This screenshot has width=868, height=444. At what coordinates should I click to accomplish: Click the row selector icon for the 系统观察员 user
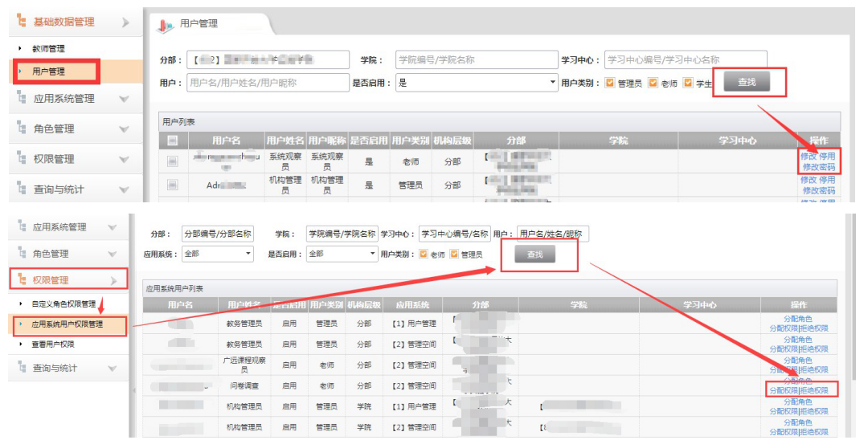[172, 161]
